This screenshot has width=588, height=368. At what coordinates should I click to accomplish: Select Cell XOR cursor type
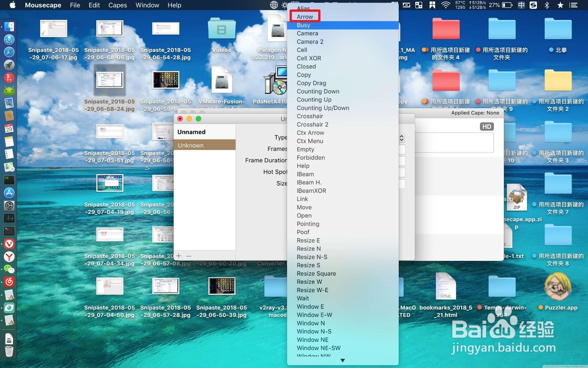342,58
